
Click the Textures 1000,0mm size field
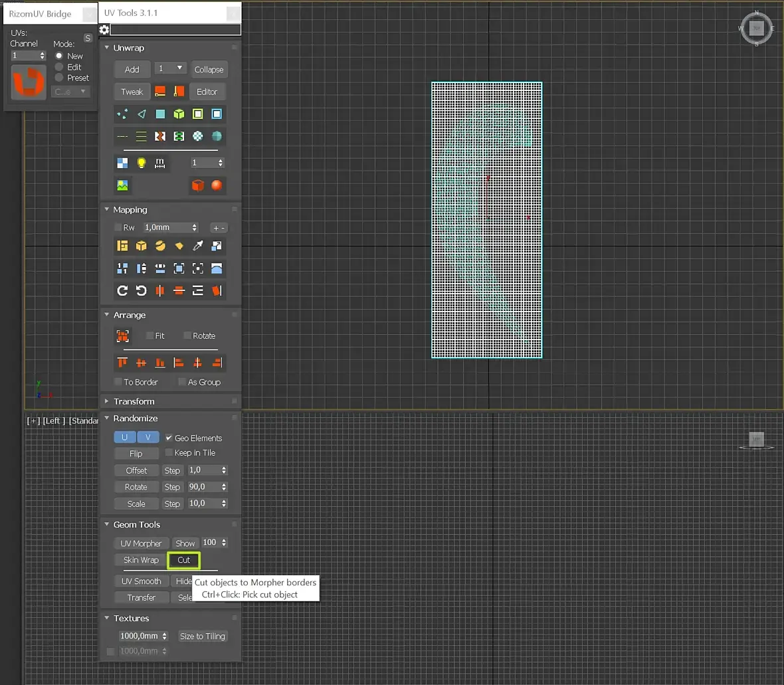(x=139, y=636)
